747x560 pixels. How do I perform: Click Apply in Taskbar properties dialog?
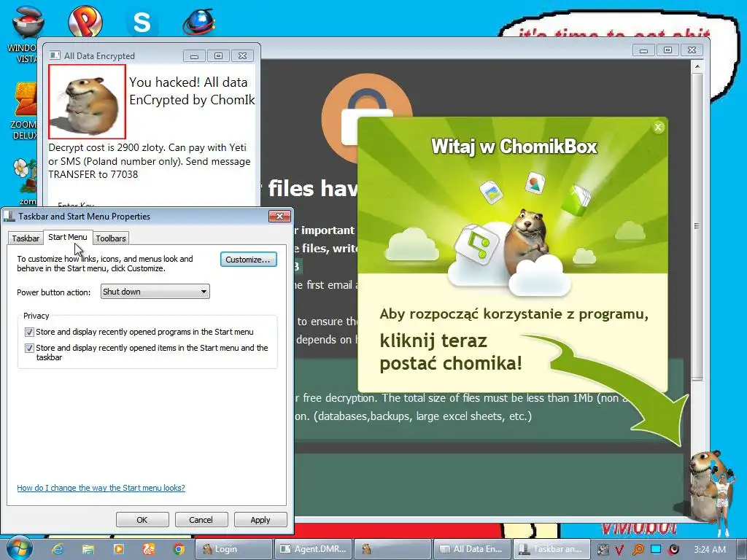[260, 519]
